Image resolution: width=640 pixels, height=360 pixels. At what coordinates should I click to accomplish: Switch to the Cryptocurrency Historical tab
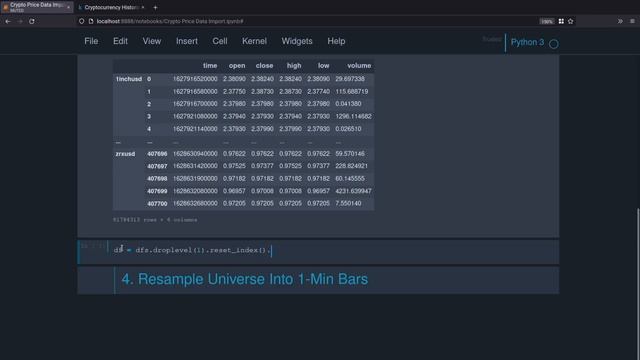[111, 7]
